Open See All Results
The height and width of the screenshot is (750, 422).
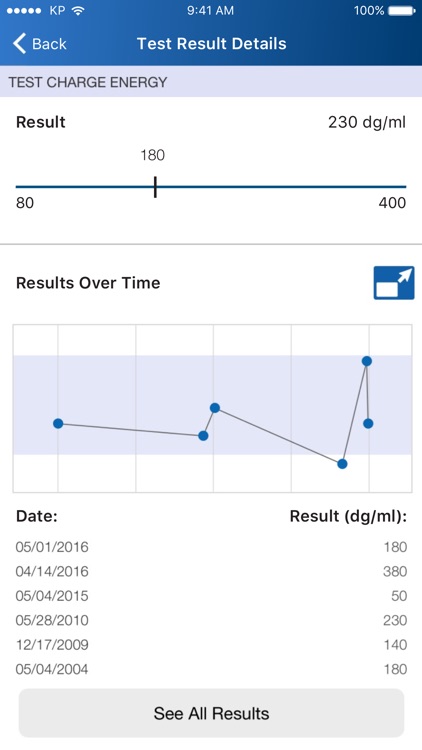(211, 713)
